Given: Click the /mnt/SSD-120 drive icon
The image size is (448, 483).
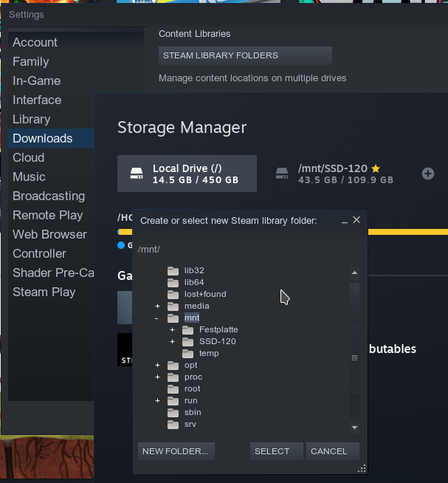Looking at the screenshot, I should [282, 174].
